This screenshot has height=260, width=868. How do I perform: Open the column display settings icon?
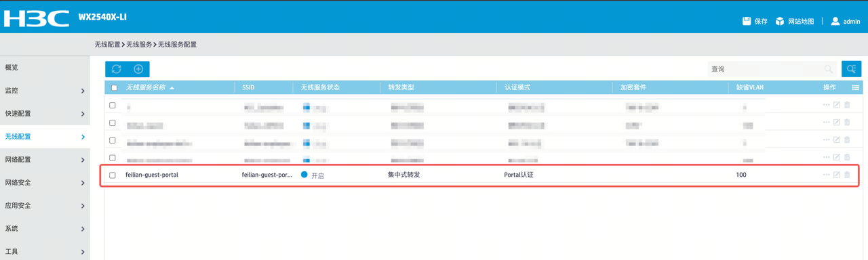pyautogui.click(x=856, y=87)
